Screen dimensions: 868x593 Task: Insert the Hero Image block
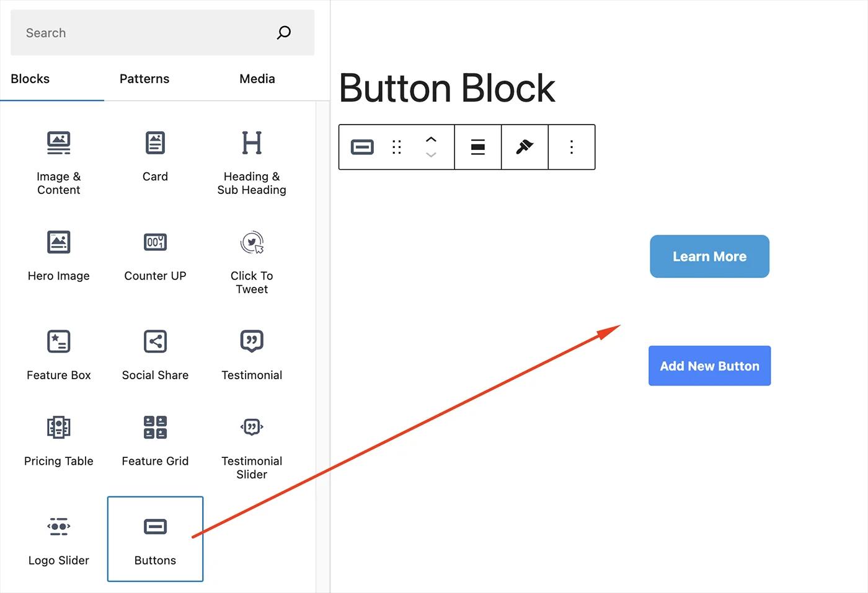(x=59, y=254)
